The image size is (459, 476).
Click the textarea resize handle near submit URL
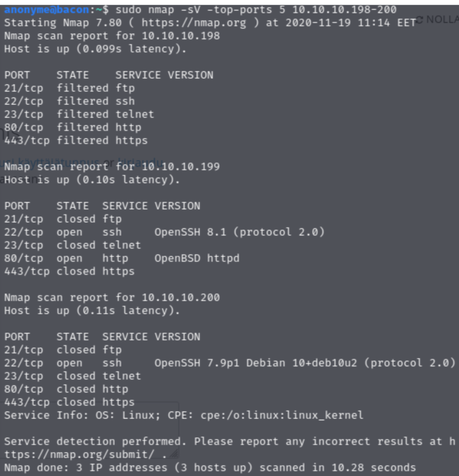174,455
